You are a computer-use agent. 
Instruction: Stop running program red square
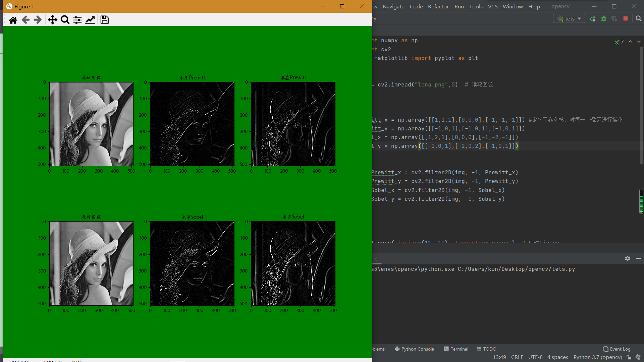[626, 19]
